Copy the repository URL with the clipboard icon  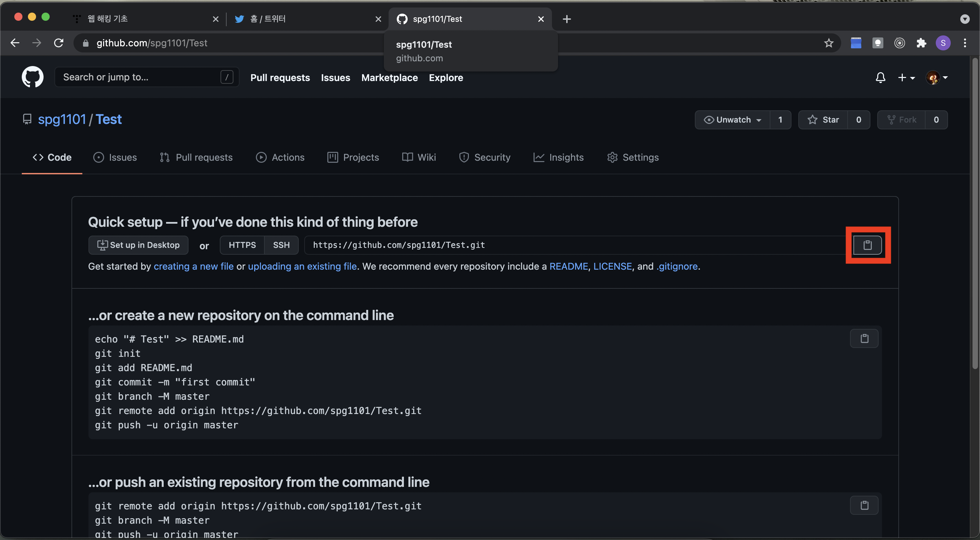867,245
